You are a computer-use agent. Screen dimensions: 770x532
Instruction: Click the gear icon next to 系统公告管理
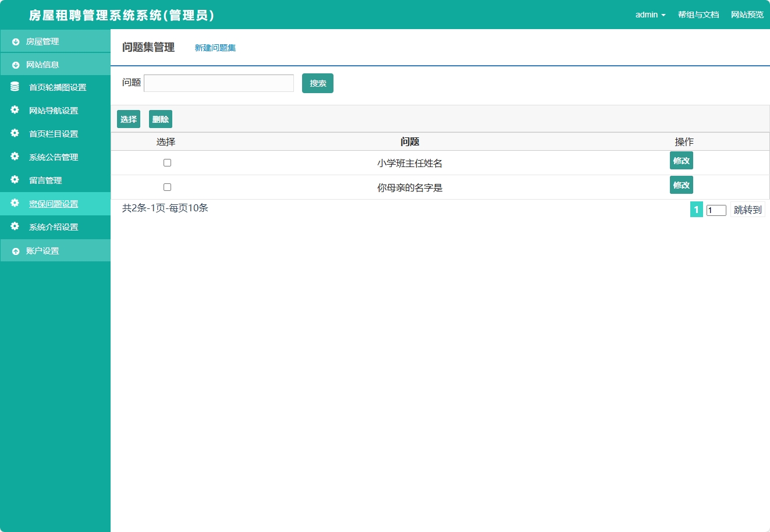pyautogui.click(x=14, y=157)
